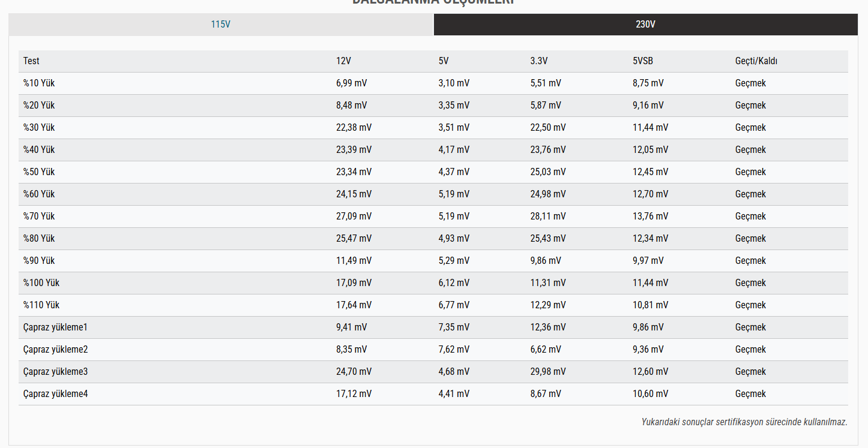
Task: Click the 5V column header
Action: 444,61
